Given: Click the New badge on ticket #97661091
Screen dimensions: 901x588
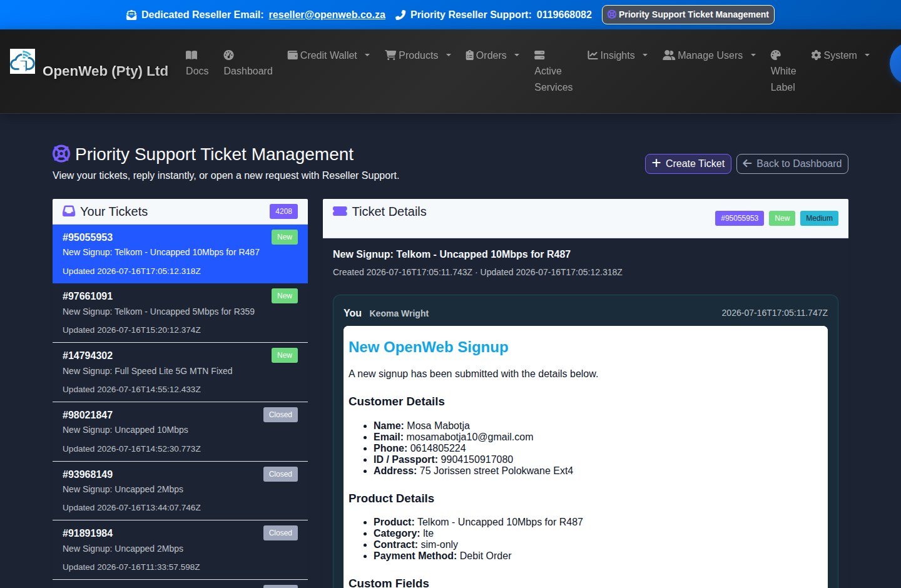Looking at the screenshot, I should click(285, 296).
